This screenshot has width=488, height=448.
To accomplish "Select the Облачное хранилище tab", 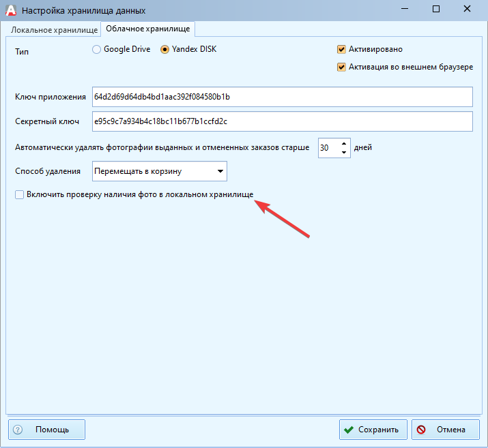I will (x=147, y=28).
